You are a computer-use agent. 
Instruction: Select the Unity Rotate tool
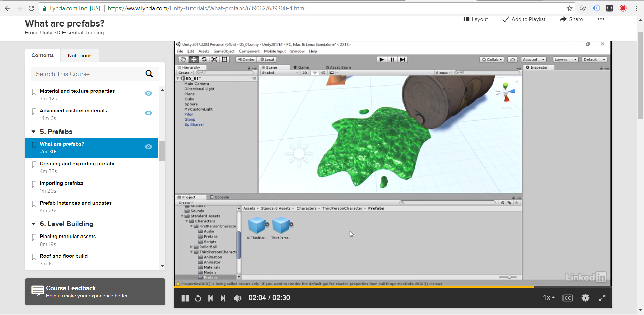pos(204,59)
